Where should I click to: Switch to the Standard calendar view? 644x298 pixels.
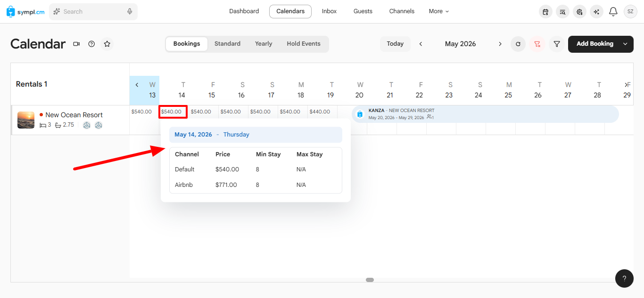[227, 44]
